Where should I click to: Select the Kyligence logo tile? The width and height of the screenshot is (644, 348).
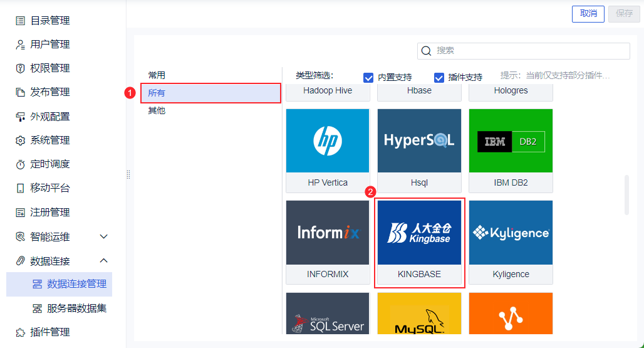pyautogui.click(x=511, y=233)
